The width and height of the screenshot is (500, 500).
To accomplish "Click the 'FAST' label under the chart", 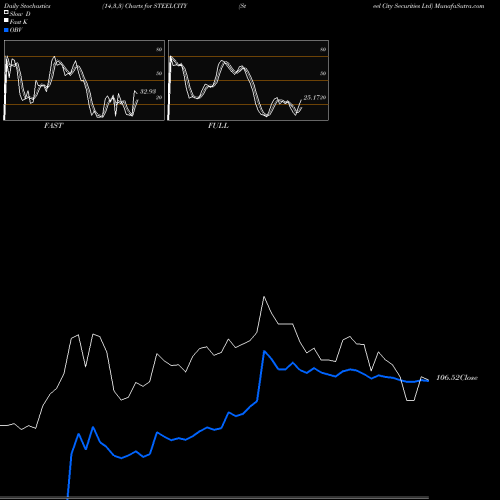I will (53, 126).
